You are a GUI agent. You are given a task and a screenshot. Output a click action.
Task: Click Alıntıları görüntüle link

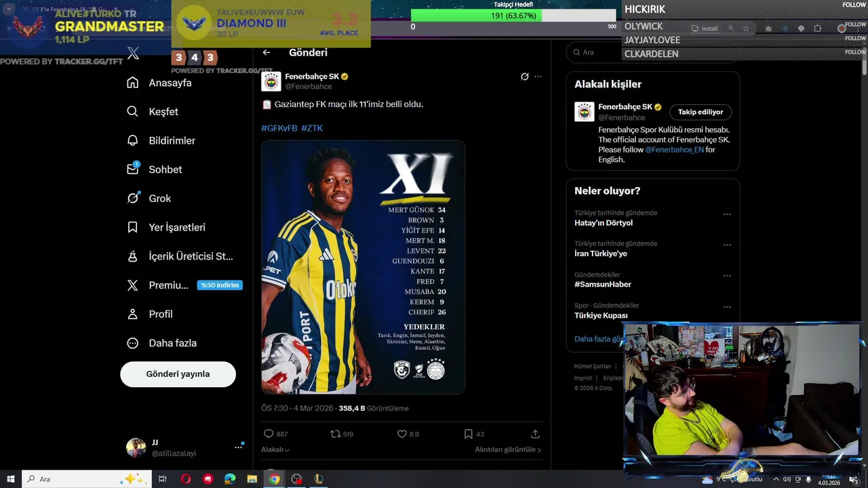508,449
